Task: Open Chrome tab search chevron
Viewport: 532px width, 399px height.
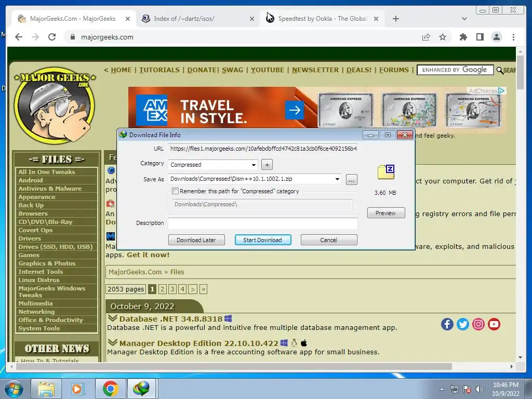Action: click(464, 19)
